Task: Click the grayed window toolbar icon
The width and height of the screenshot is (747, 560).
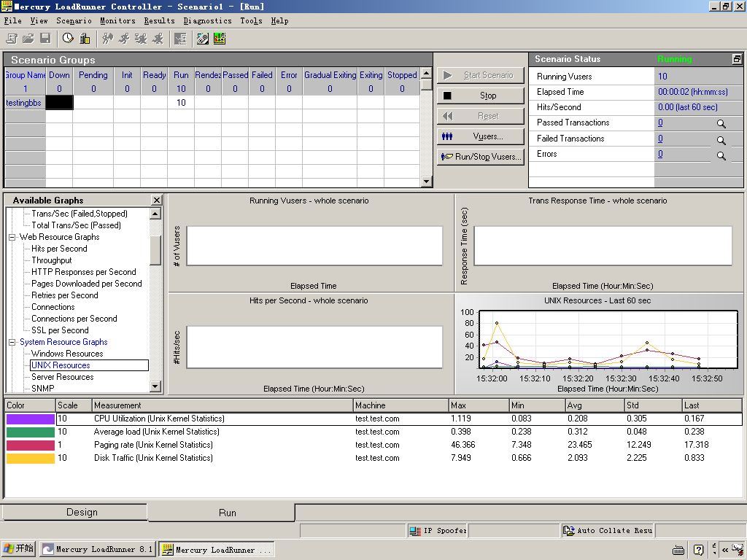Action: (x=180, y=39)
